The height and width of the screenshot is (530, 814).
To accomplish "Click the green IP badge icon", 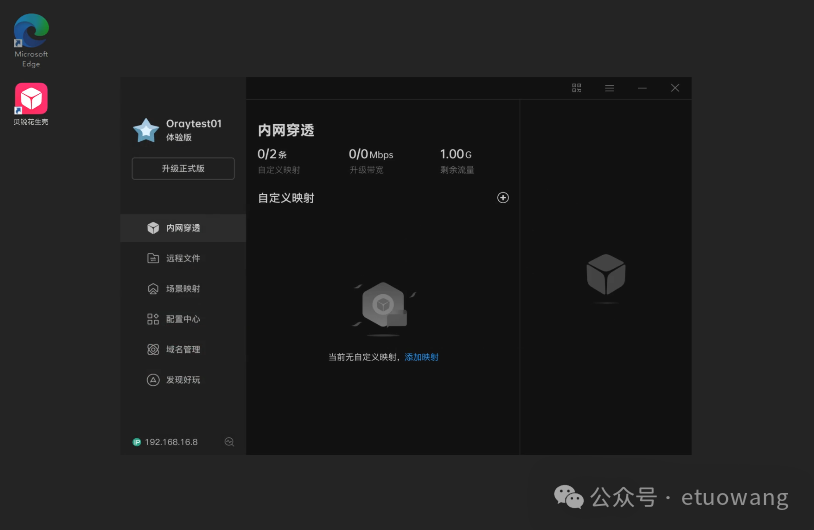I will click(137, 442).
